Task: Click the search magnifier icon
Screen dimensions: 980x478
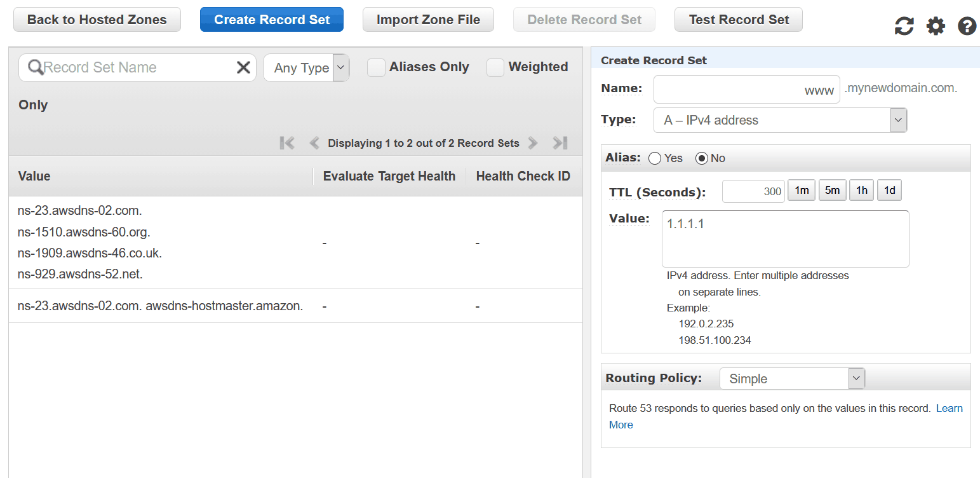Action: 35,67
